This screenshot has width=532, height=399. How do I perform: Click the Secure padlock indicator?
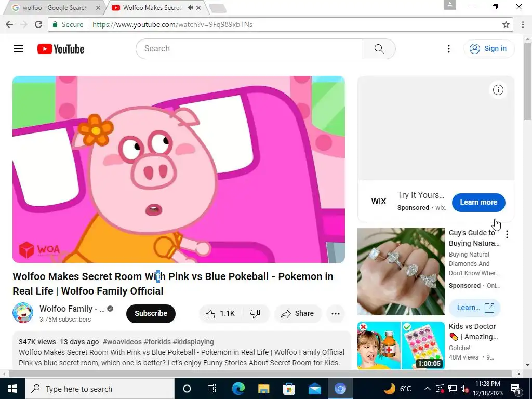(x=68, y=24)
